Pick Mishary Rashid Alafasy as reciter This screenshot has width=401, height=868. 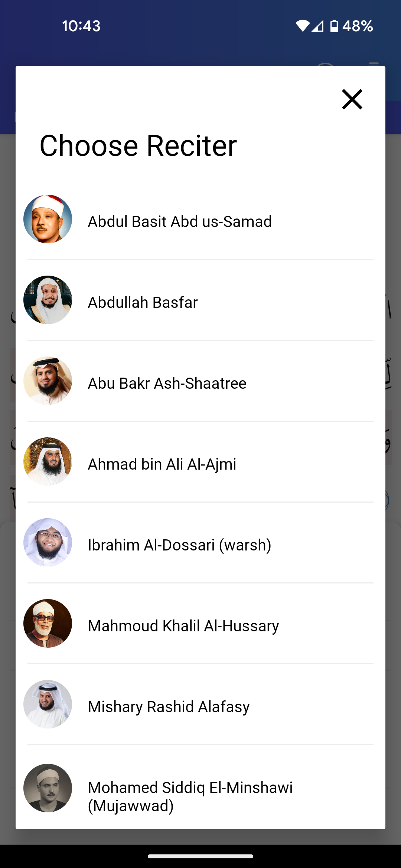(x=169, y=707)
